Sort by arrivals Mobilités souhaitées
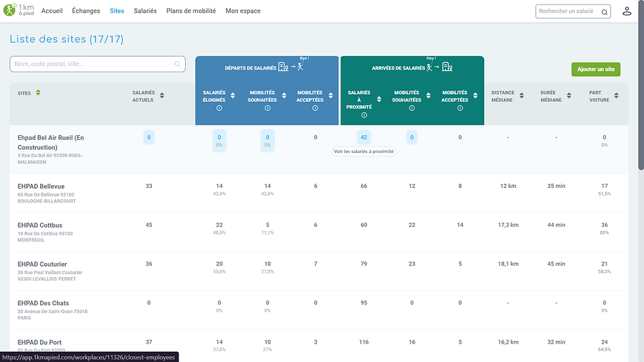 (x=428, y=96)
